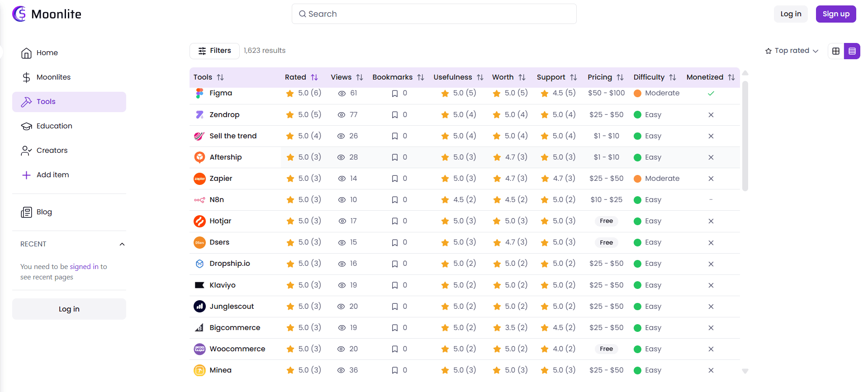Open Moonlites in sidebar
This screenshot has width=868, height=392.
69,77
